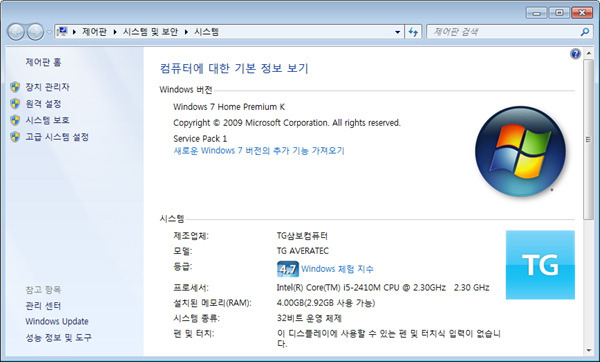Click the Intel Core i5-2410M processor text

(383, 287)
